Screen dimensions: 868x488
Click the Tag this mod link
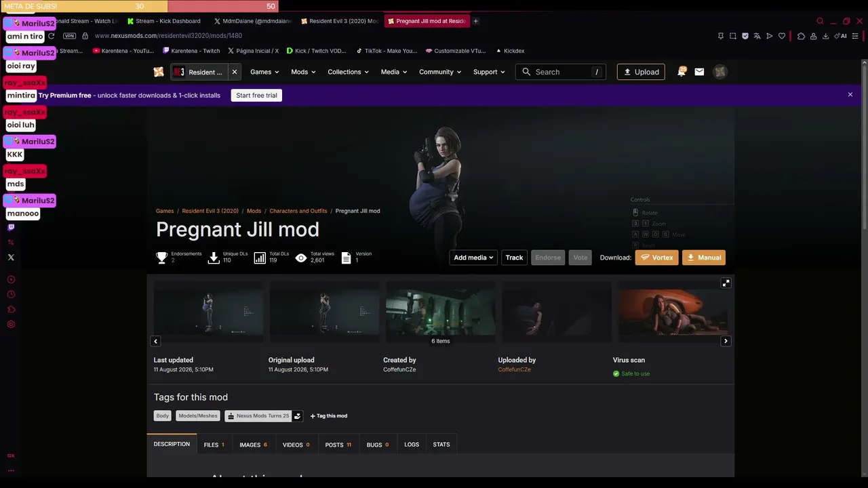pyautogui.click(x=329, y=416)
